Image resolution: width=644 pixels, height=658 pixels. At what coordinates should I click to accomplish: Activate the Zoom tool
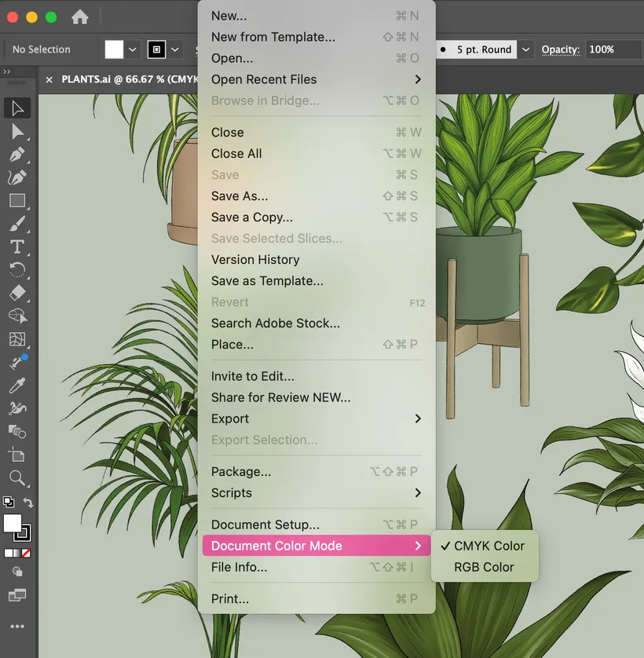(17, 477)
